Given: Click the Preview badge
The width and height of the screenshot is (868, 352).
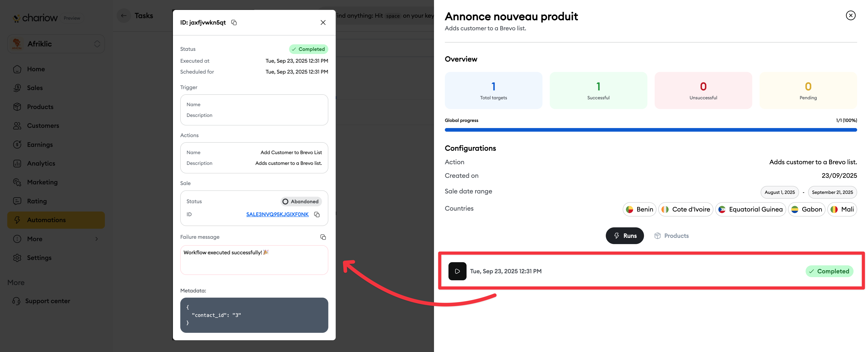Looking at the screenshot, I should pyautogui.click(x=72, y=18).
